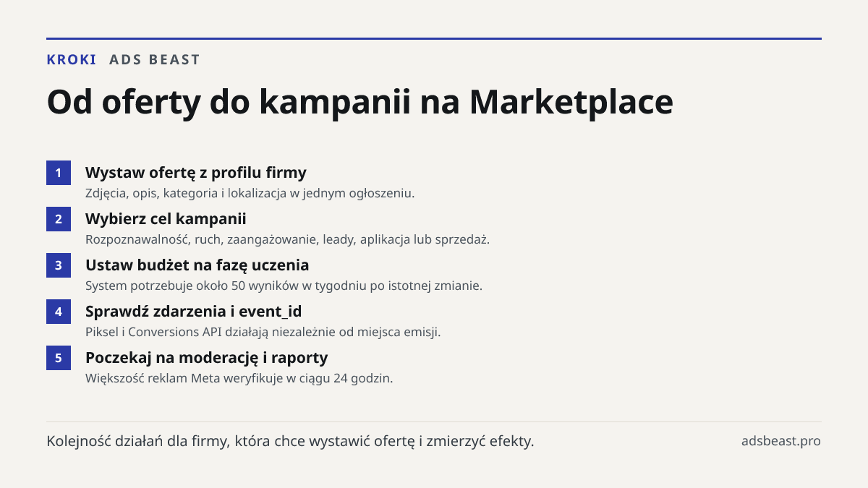The width and height of the screenshot is (868, 488).
Task: Click heading "Wystaw ofertę z profilu firmy"
Action: 196,173
